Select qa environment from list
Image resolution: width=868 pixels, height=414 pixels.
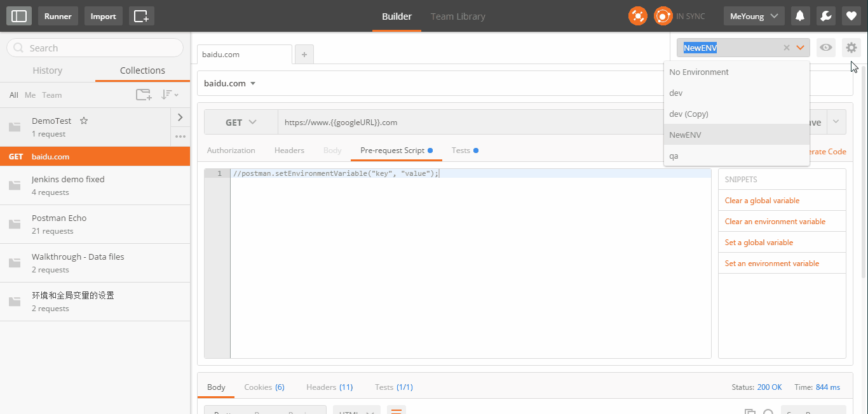pos(674,156)
